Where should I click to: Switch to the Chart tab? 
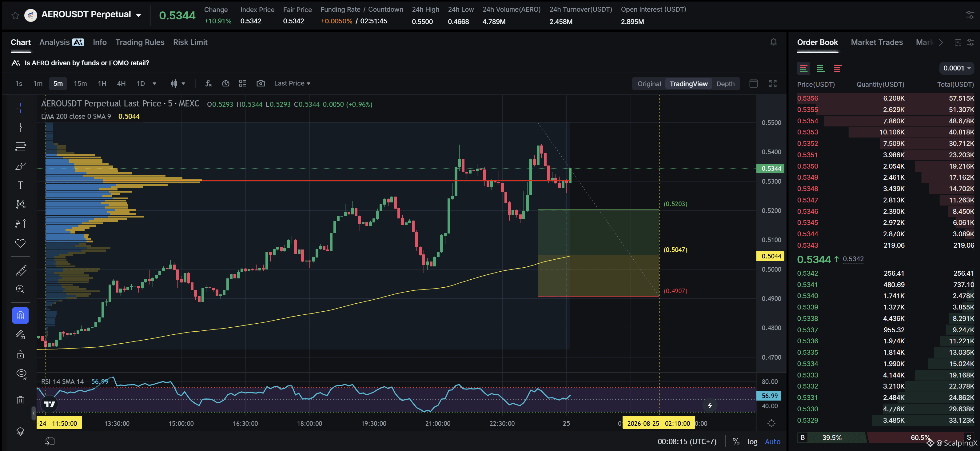[x=21, y=42]
